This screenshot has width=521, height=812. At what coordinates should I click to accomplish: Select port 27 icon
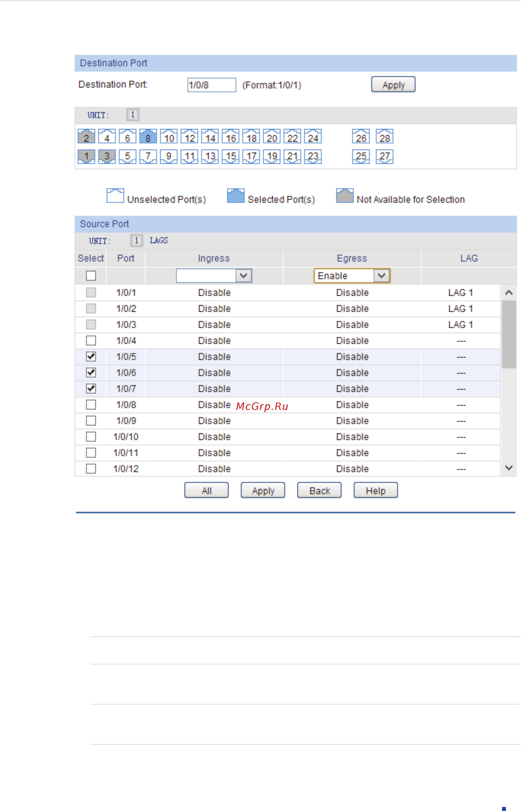click(385, 157)
